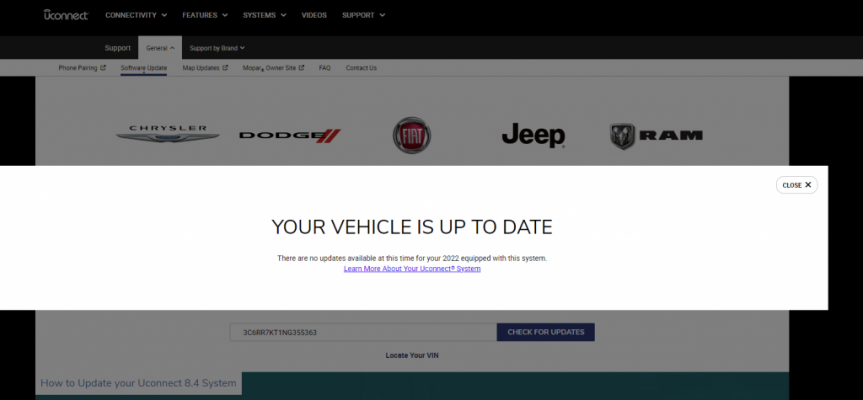Click the Check for Updates button
863x400 pixels.
[545, 332]
